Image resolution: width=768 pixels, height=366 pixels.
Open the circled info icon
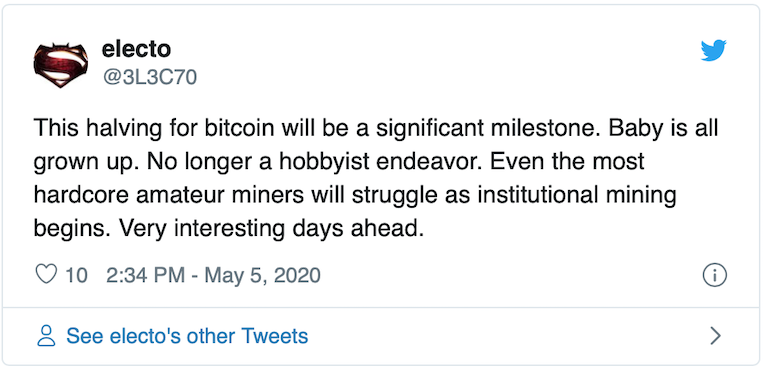click(715, 275)
